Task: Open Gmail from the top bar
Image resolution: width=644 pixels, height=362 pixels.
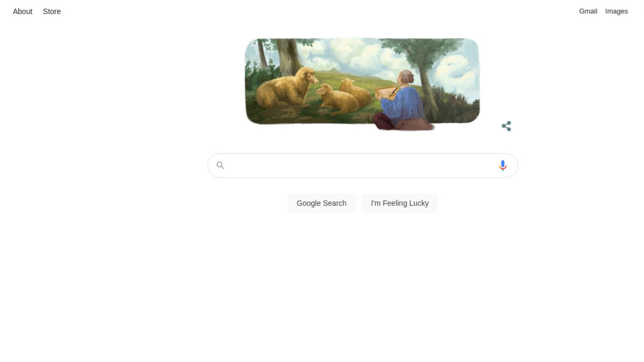Action: pos(588,11)
